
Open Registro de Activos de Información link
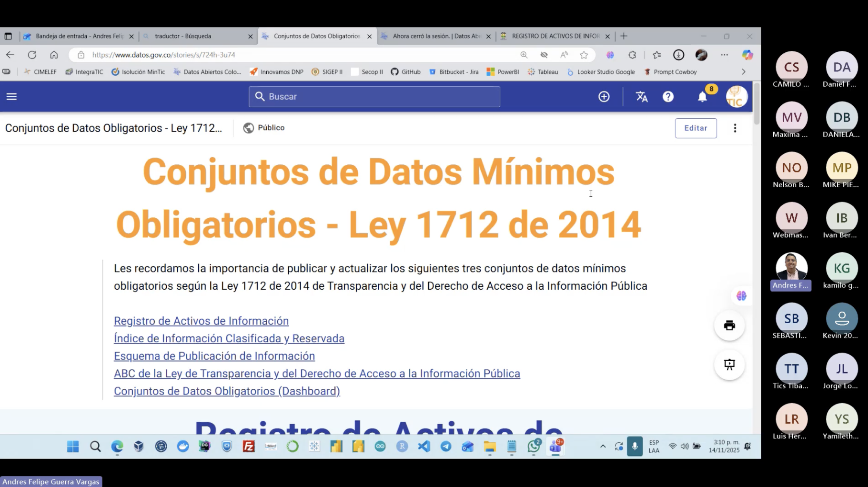(201, 321)
